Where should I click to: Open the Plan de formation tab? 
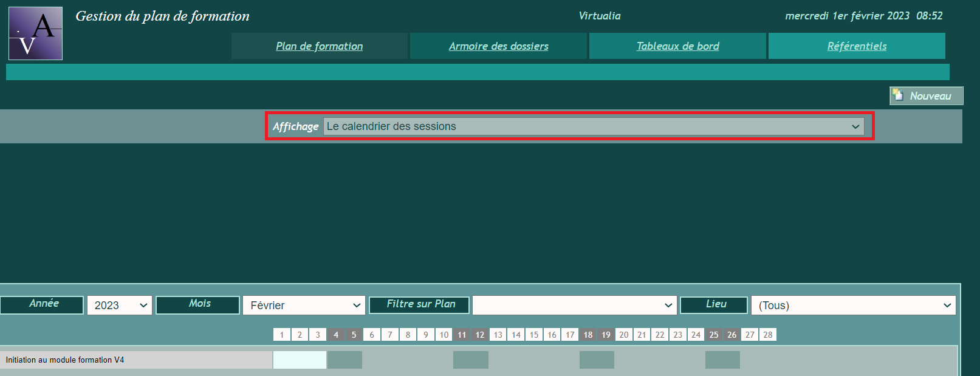tap(319, 46)
